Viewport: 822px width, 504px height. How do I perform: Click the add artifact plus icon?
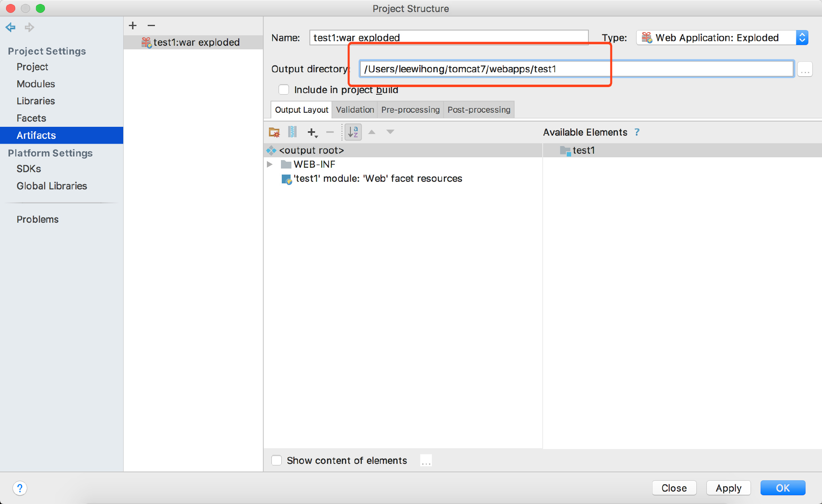point(133,26)
